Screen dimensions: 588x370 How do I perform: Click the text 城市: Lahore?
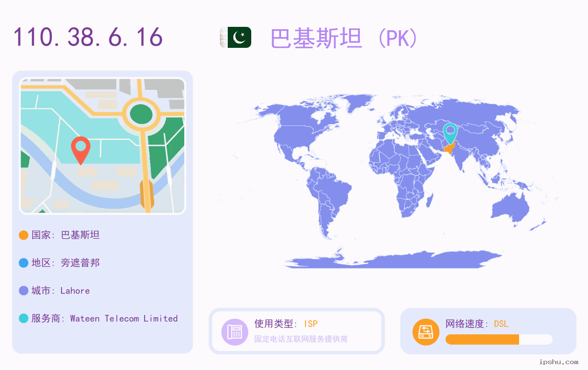61,291
